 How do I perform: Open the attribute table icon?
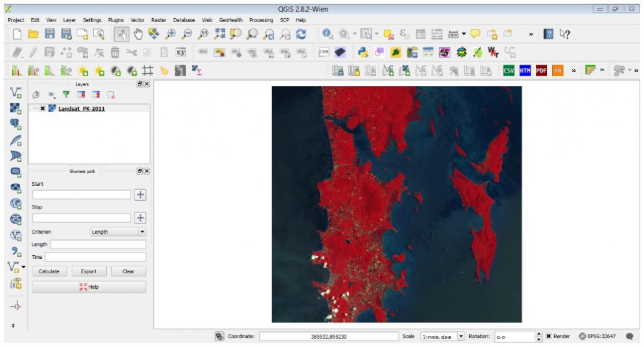click(421, 34)
